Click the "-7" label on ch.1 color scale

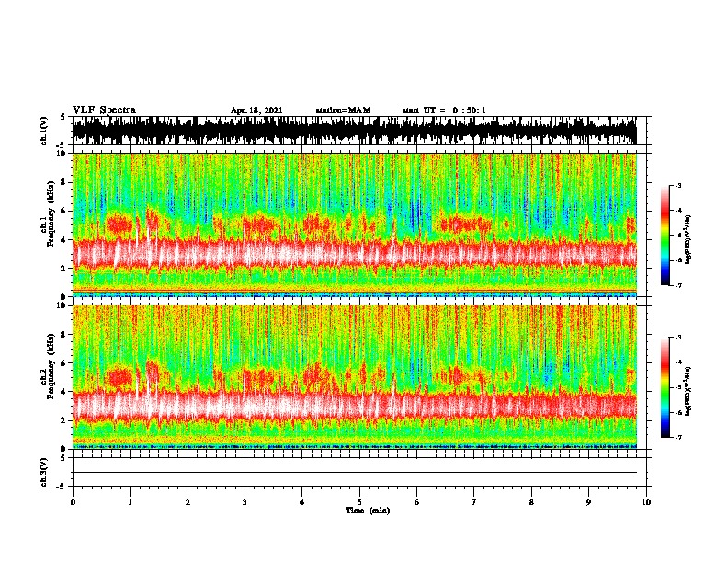pyautogui.click(x=678, y=285)
